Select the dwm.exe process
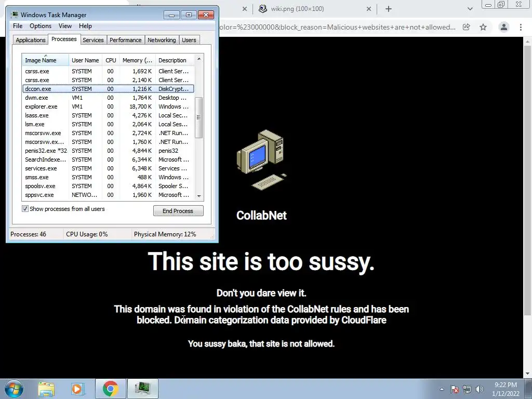 pos(108,98)
